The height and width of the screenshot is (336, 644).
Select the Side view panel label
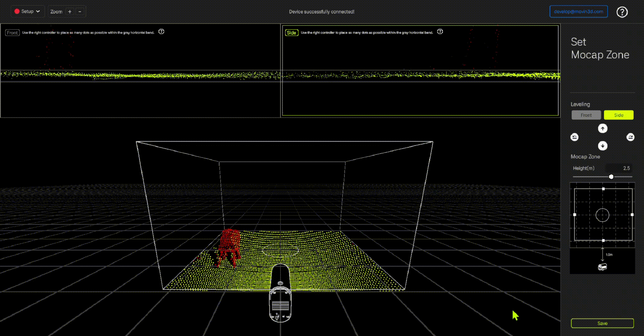[292, 33]
